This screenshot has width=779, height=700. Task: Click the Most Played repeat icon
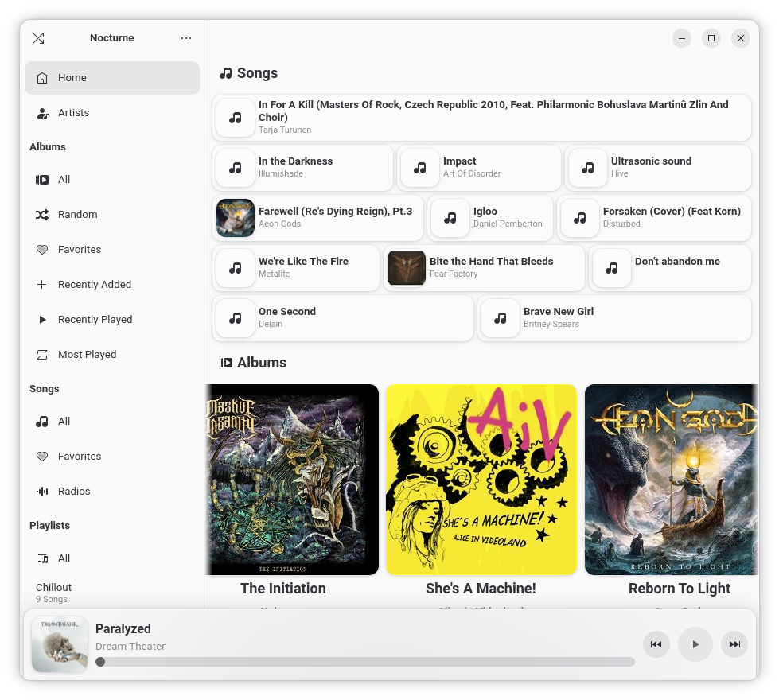coord(42,354)
